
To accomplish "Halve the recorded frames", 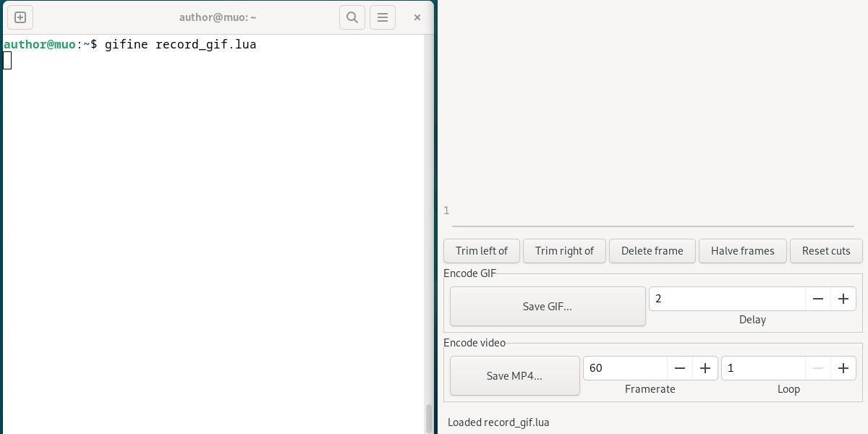I will pyautogui.click(x=742, y=250).
